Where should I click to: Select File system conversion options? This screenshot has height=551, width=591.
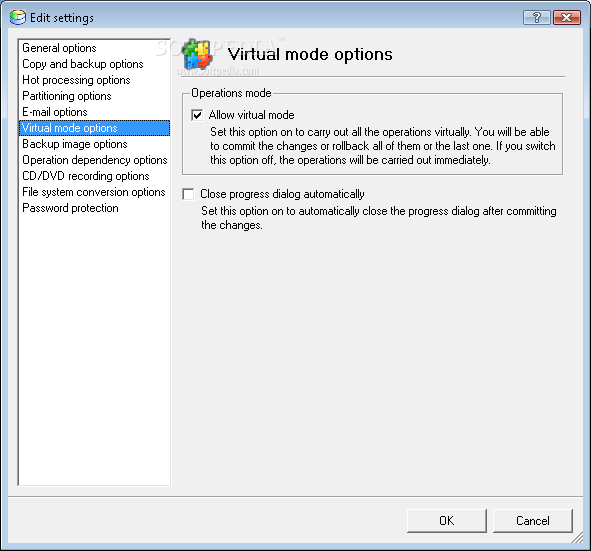[x=93, y=192]
